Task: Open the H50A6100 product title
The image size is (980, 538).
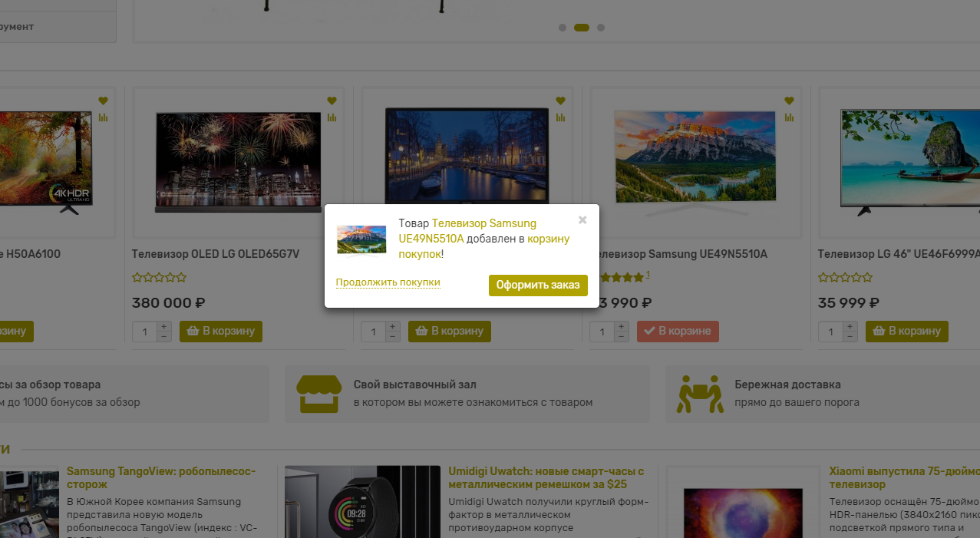Action: pos(31,254)
